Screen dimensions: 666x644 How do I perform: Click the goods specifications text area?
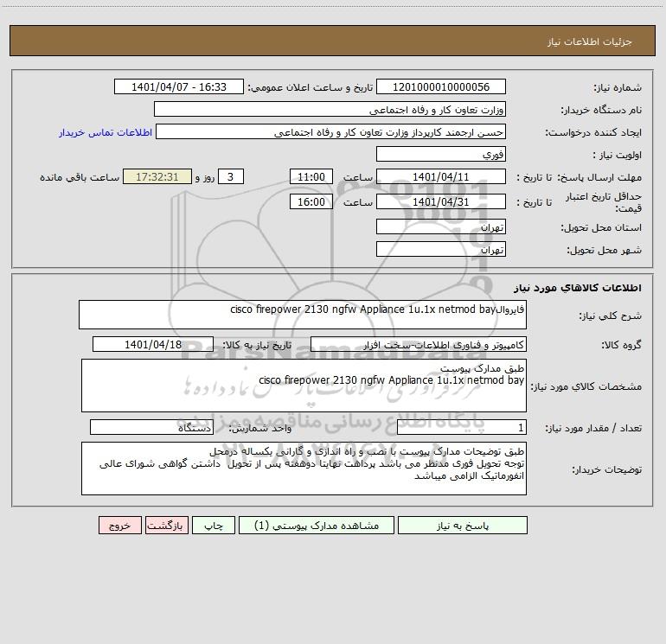[304, 386]
